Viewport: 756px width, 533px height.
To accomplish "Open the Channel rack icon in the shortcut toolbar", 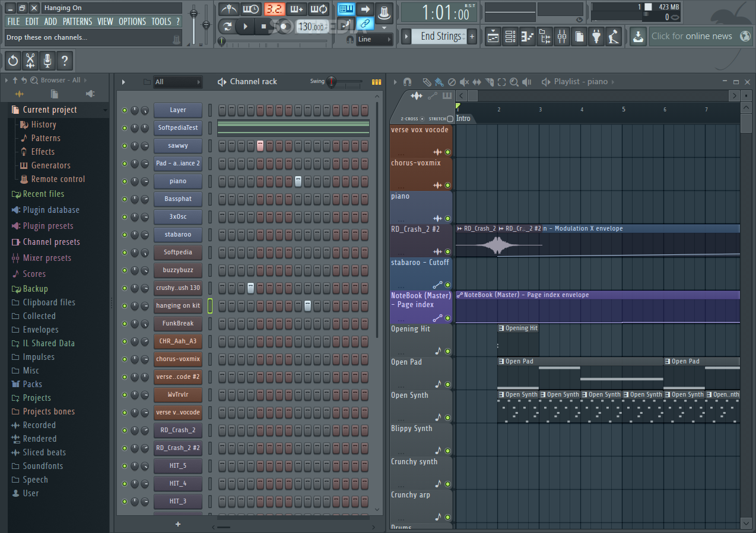I will tap(510, 36).
